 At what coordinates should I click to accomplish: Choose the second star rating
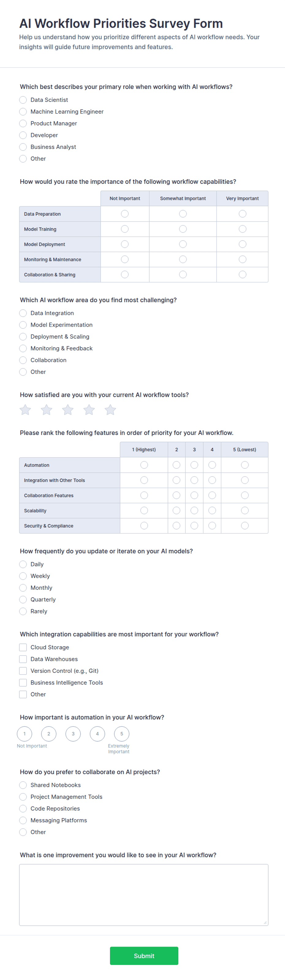pos(47,410)
